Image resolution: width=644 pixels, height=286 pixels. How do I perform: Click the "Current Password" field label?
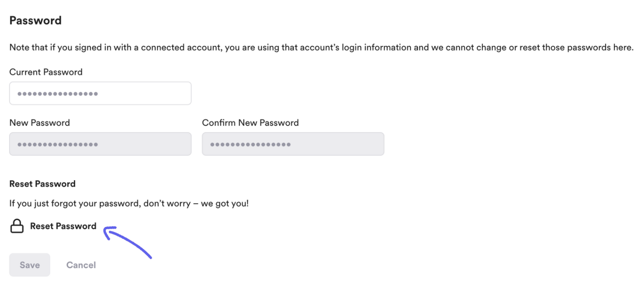[46, 72]
